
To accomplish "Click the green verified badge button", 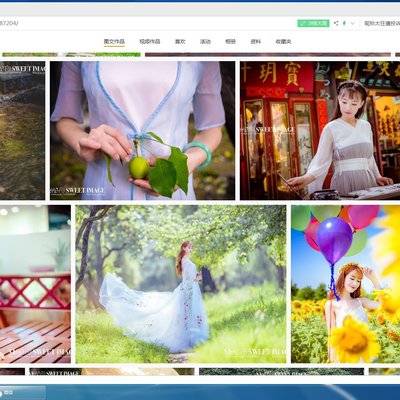I will [313, 23].
